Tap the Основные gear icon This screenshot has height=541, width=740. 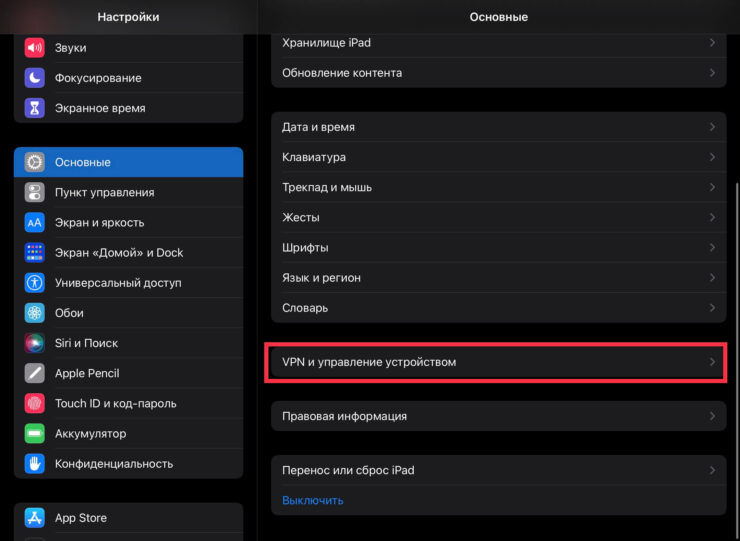pyautogui.click(x=34, y=162)
